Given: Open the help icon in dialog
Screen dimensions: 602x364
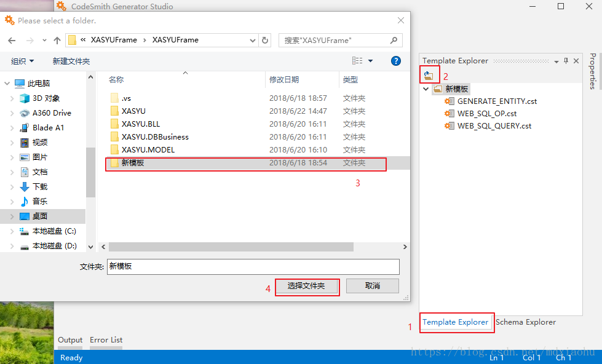Looking at the screenshot, I should point(396,61).
